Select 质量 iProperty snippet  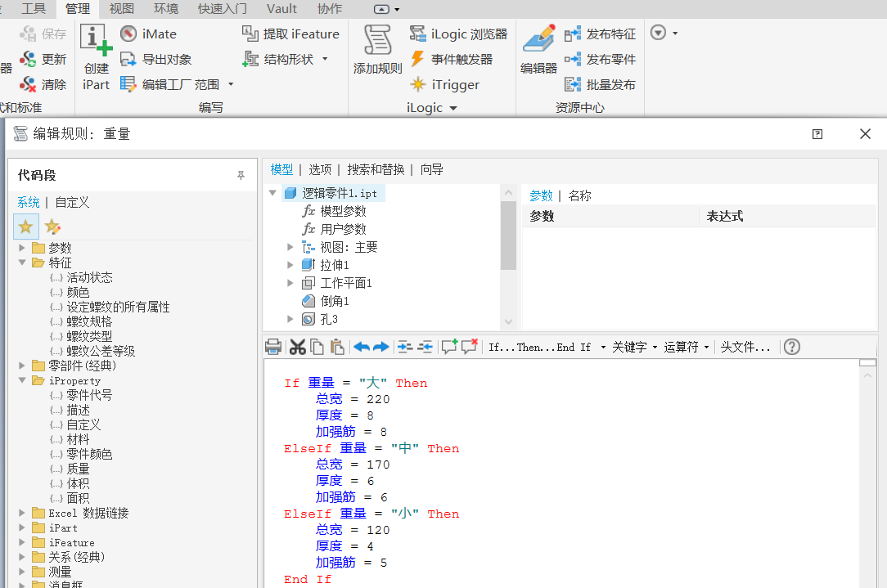coord(78,469)
